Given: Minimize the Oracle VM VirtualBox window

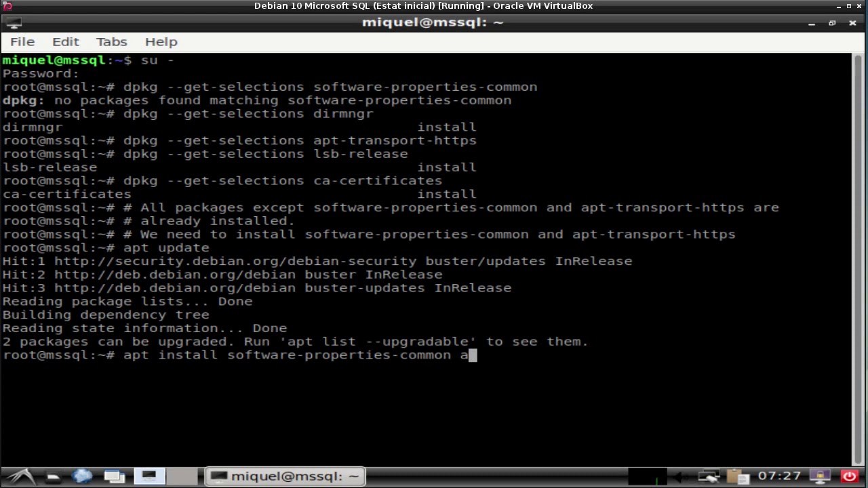Looking at the screenshot, I should (839, 6).
